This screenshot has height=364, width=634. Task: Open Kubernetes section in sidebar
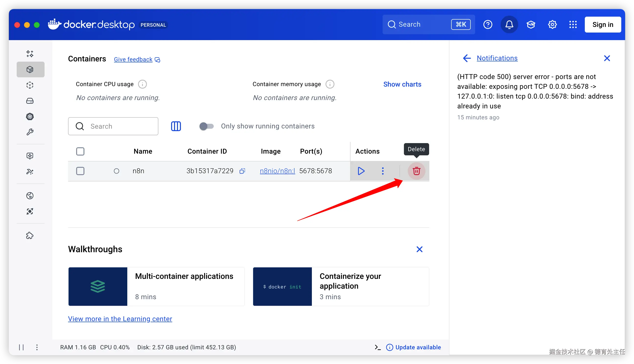click(x=30, y=116)
